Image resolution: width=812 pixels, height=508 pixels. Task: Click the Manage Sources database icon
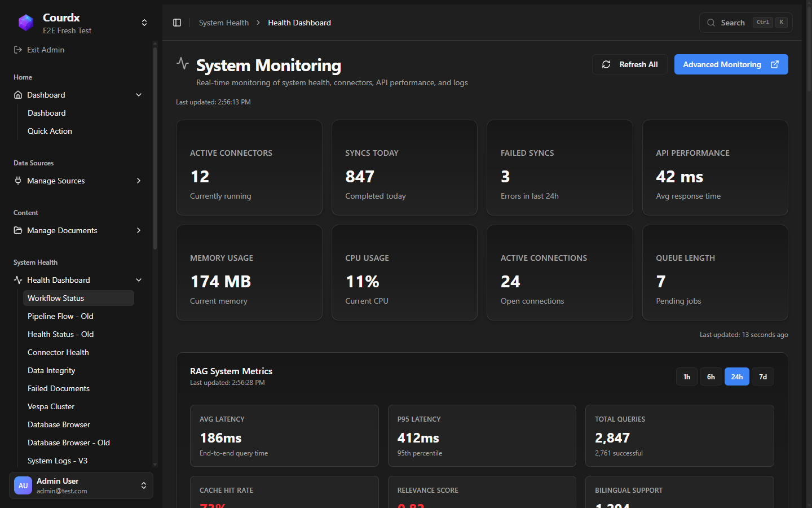[x=17, y=181]
